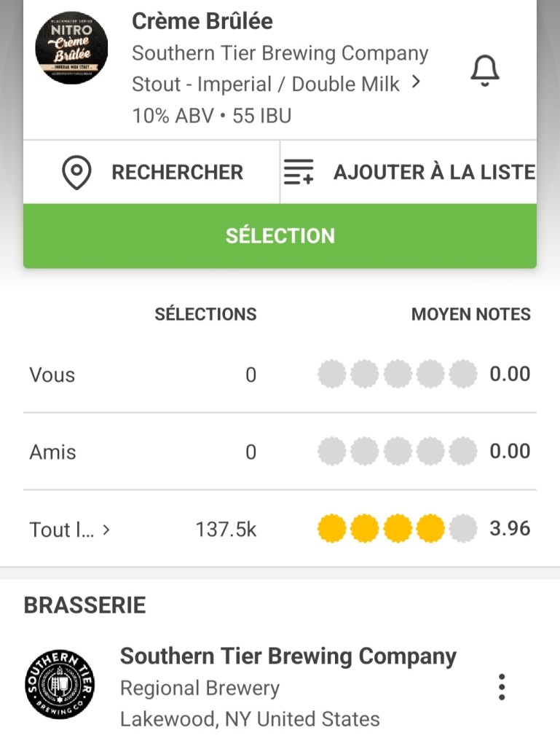Tap AJOUTER À LA LISTE

click(x=434, y=173)
